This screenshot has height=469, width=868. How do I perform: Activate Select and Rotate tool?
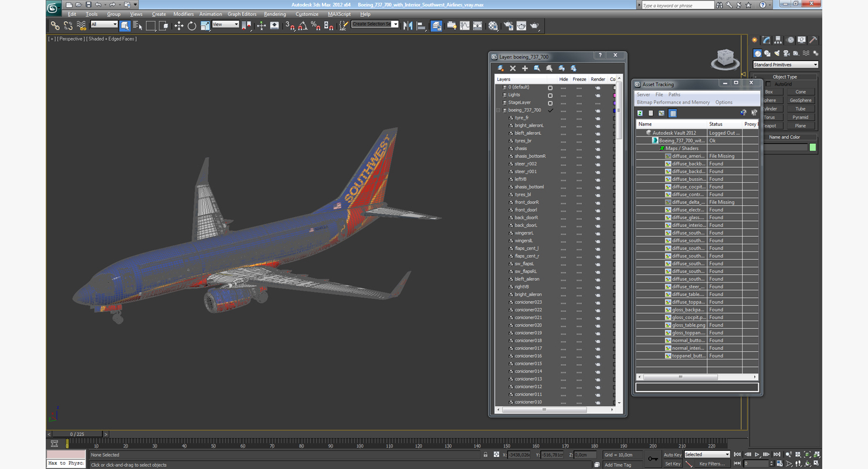click(x=192, y=26)
